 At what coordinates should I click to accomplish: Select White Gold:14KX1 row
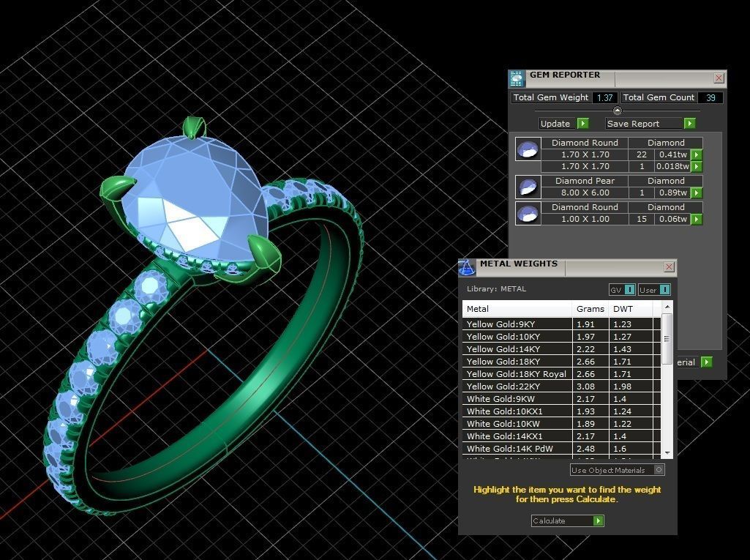(561, 436)
